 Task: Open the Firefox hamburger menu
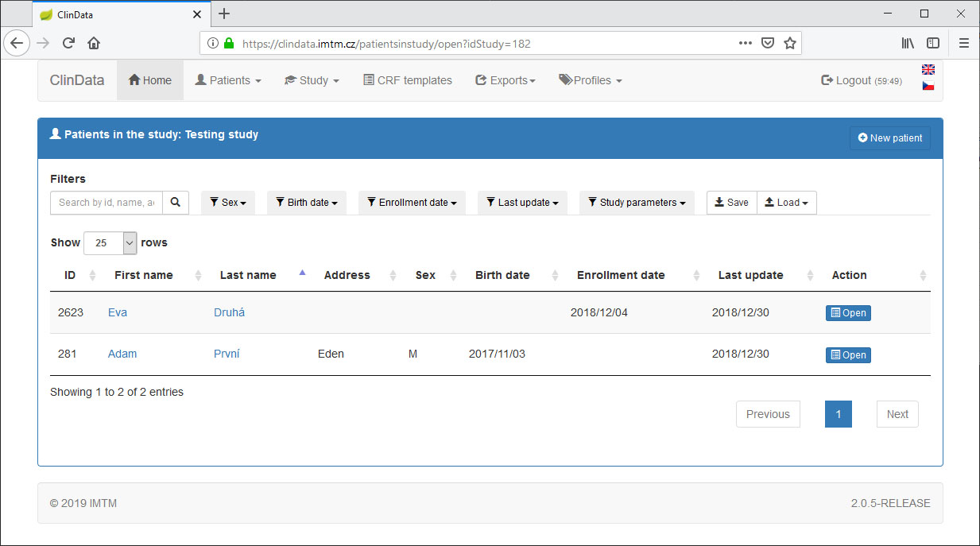tap(964, 44)
